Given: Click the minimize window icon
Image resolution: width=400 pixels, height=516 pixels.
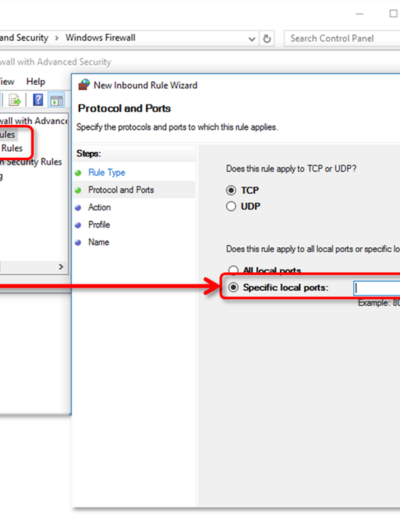Looking at the screenshot, I should click(x=359, y=14).
